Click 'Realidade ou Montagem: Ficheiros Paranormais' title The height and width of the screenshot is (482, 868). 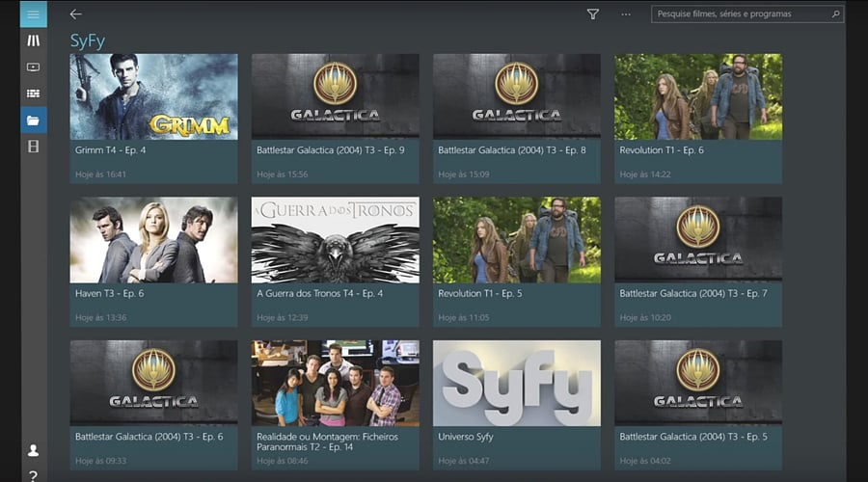327,442
